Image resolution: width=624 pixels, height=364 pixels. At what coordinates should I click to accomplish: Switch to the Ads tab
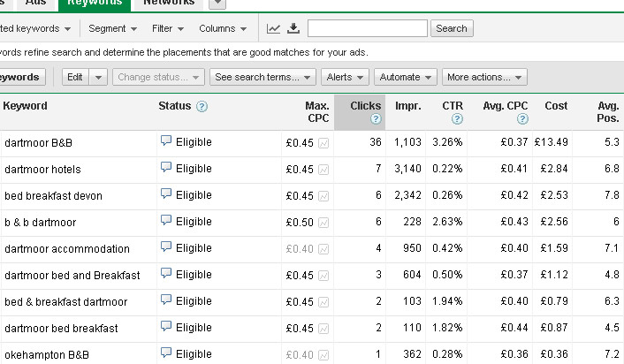[x=35, y=4]
